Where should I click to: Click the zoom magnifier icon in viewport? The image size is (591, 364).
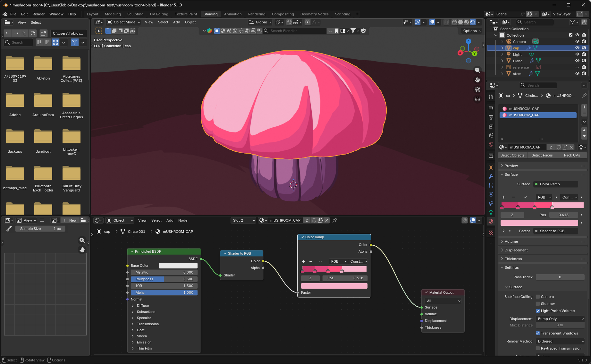pyautogui.click(x=477, y=70)
